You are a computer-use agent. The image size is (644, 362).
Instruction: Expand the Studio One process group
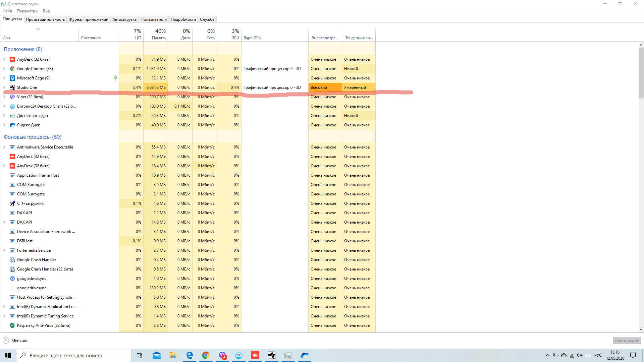[4, 87]
